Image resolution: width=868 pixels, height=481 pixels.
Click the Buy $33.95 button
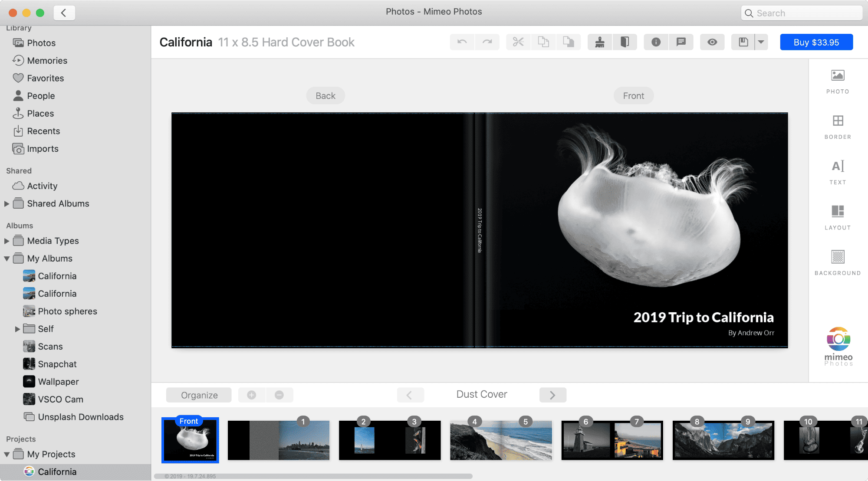pyautogui.click(x=816, y=42)
